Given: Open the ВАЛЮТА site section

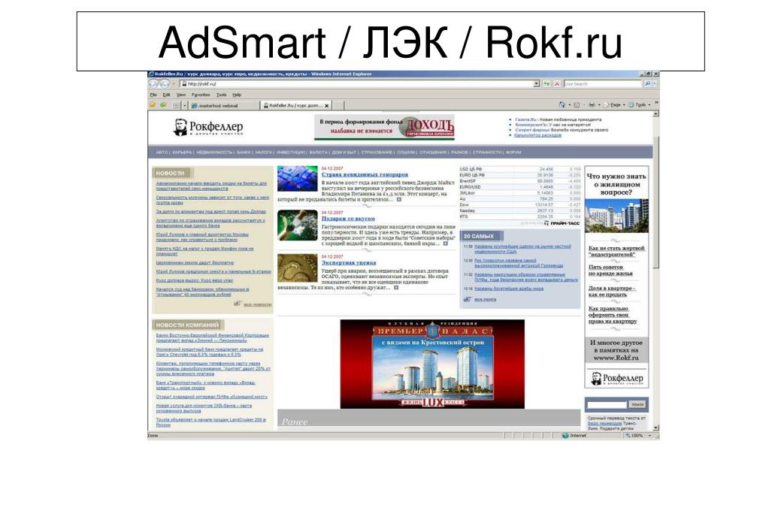Looking at the screenshot, I should coord(318,153).
